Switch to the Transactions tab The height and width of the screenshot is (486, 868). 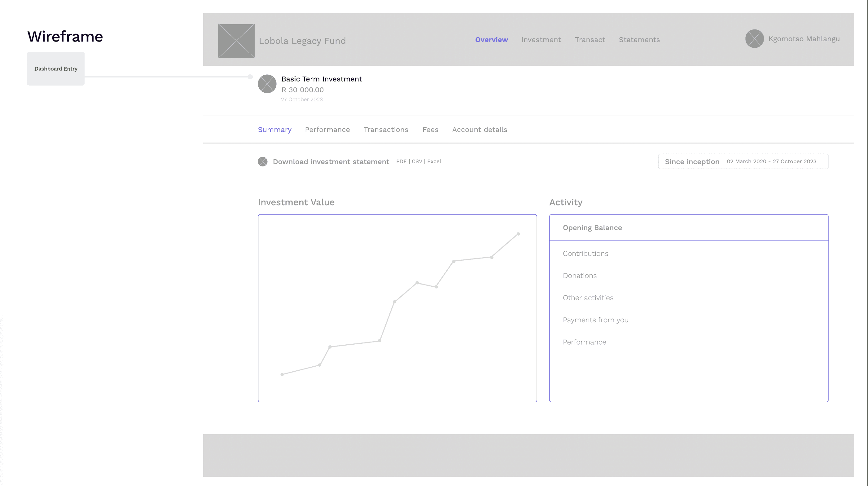tap(386, 130)
